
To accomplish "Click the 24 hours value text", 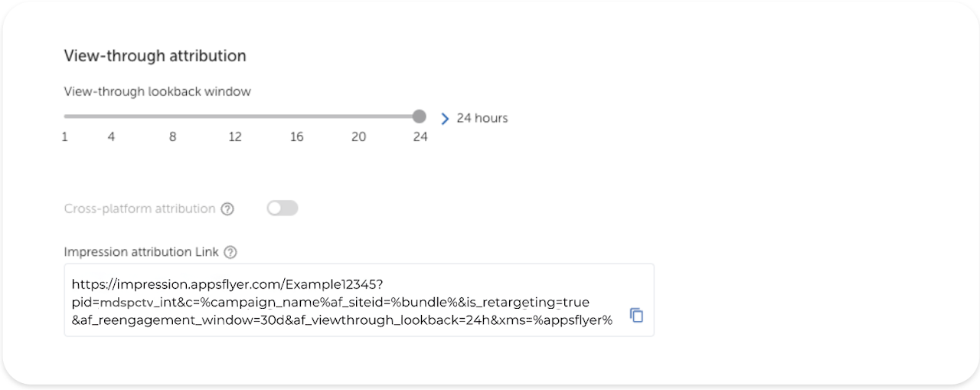I will 482,118.
